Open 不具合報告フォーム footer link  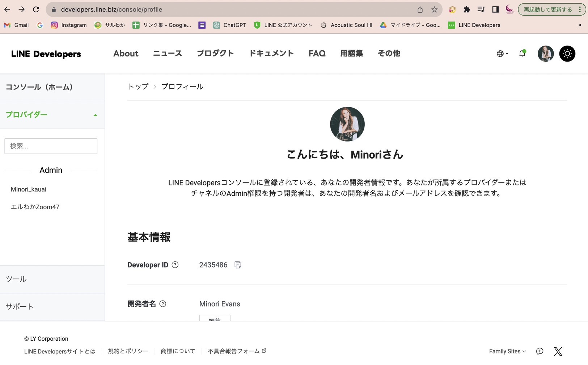pyautogui.click(x=237, y=351)
